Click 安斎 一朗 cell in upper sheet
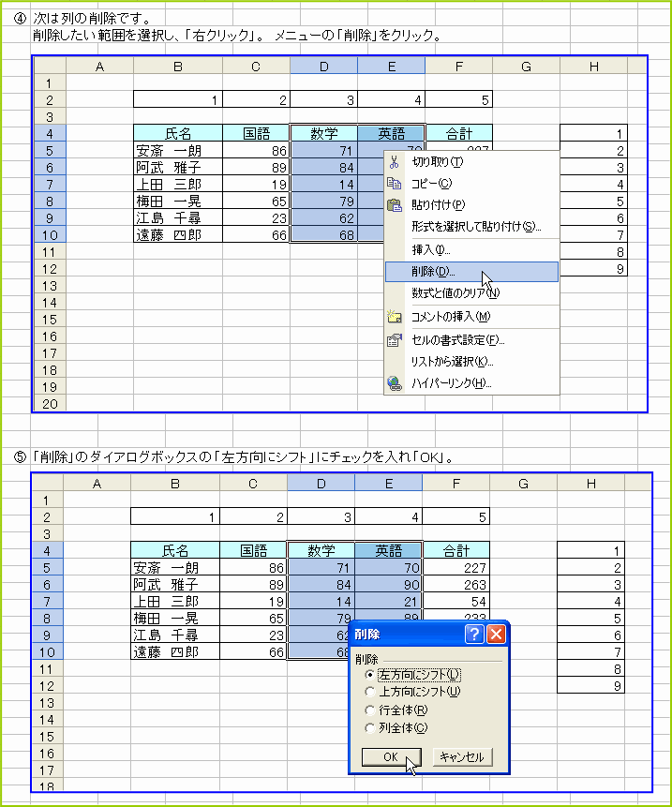Image resolution: width=672 pixels, height=807 pixels. click(x=178, y=150)
